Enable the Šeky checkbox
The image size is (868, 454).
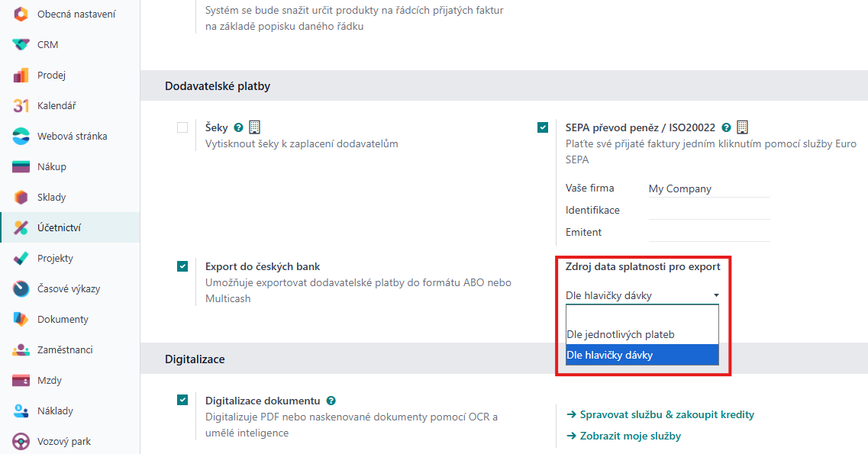coord(182,127)
